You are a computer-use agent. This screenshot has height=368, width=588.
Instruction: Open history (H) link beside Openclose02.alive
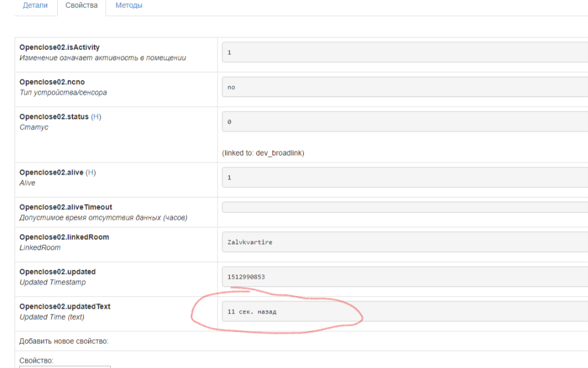click(x=91, y=172)
